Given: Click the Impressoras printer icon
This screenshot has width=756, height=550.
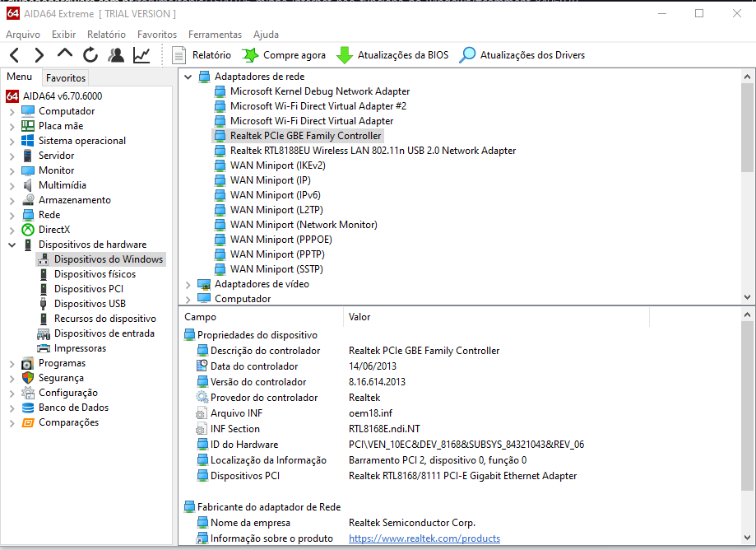Looking at the screenshot, I should click(x=44, y=348).
